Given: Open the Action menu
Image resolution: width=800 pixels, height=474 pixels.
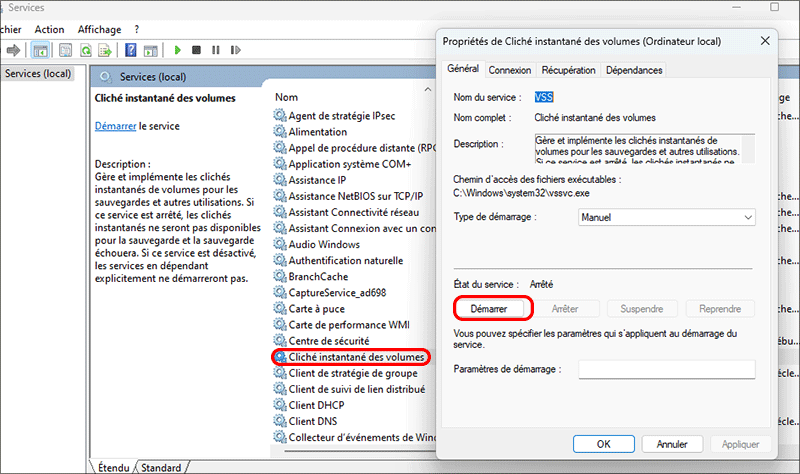Looking at the screenshot, I should [x=49, y=30].
